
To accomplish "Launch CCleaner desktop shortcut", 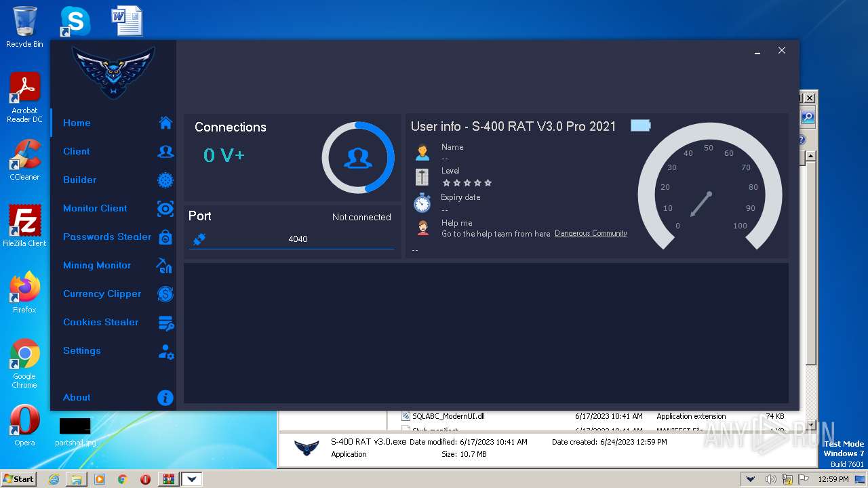I will click(x=24, y=160).
